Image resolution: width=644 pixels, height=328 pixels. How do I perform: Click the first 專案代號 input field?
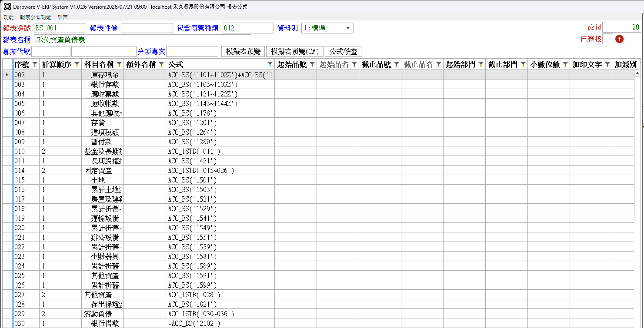(x=51, y=51)
